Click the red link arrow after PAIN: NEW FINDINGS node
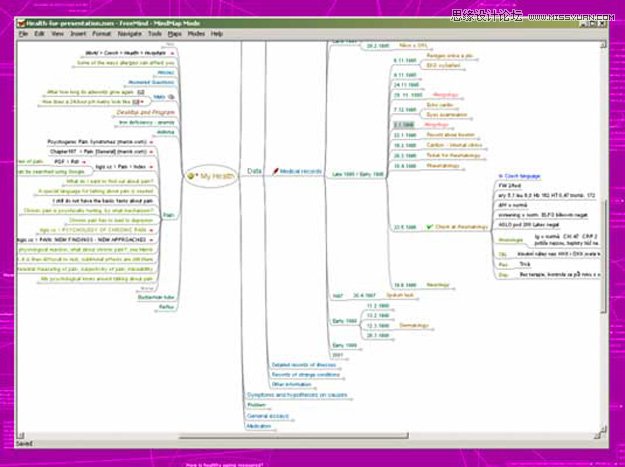 point(151,240)
